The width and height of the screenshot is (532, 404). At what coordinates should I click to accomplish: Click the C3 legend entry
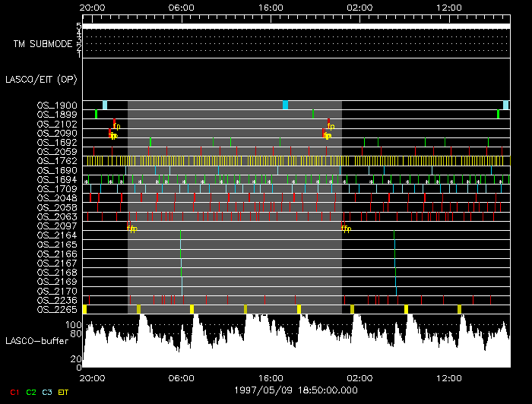[x=48, y=392]
